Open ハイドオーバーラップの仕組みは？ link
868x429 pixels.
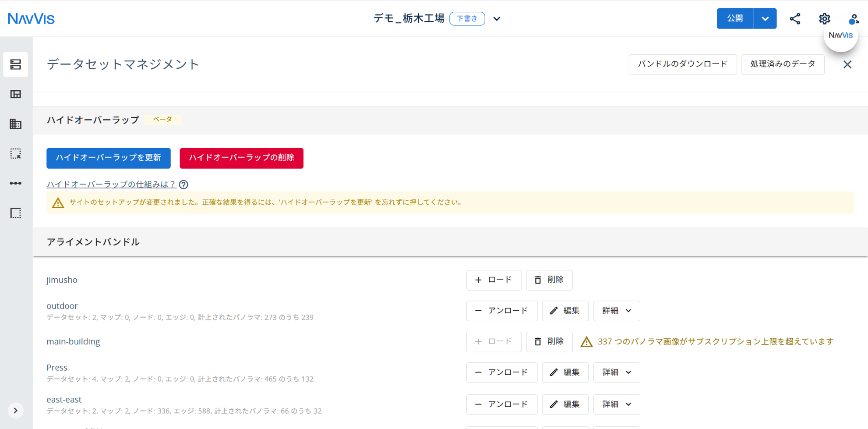point(111,184)
